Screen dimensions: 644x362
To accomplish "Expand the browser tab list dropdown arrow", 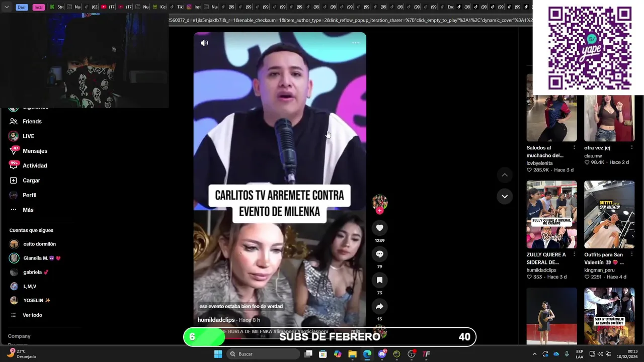I will pos(7,7).
